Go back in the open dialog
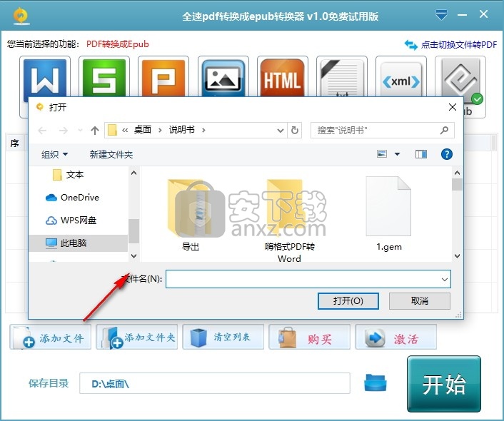The image size is (504, 421). point(42,131)
